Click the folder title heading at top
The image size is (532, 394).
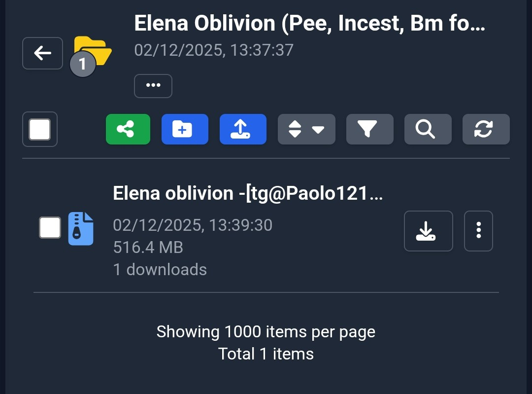pyautogui.click(x=310, y=23)
